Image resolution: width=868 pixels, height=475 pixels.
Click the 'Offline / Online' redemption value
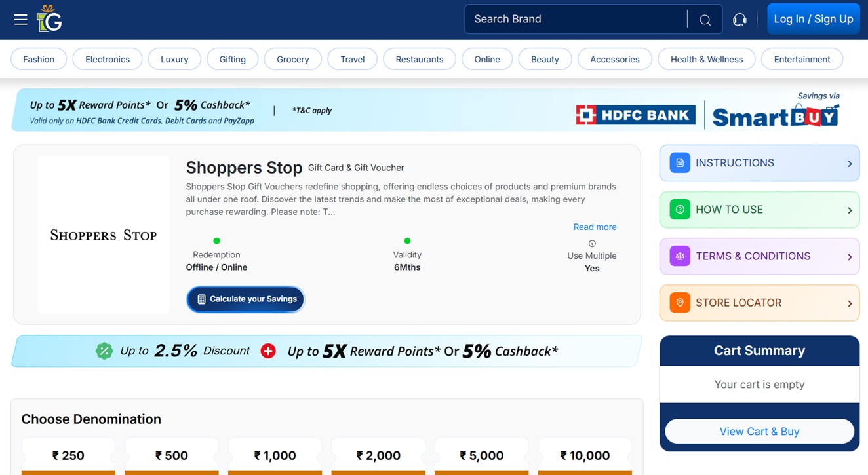click(x=216, y=267)
